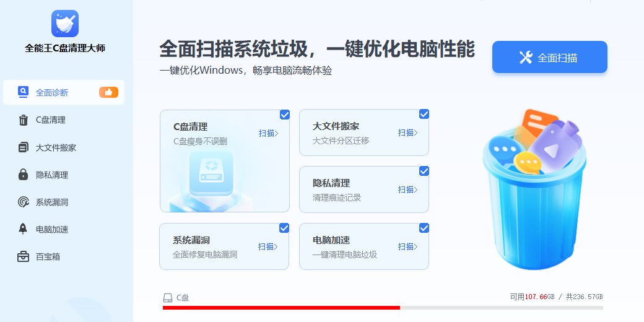Click the 大文件搬家 files icon in sidebar
The width and height of the screenshot is (644, 322).
(24, 147)
